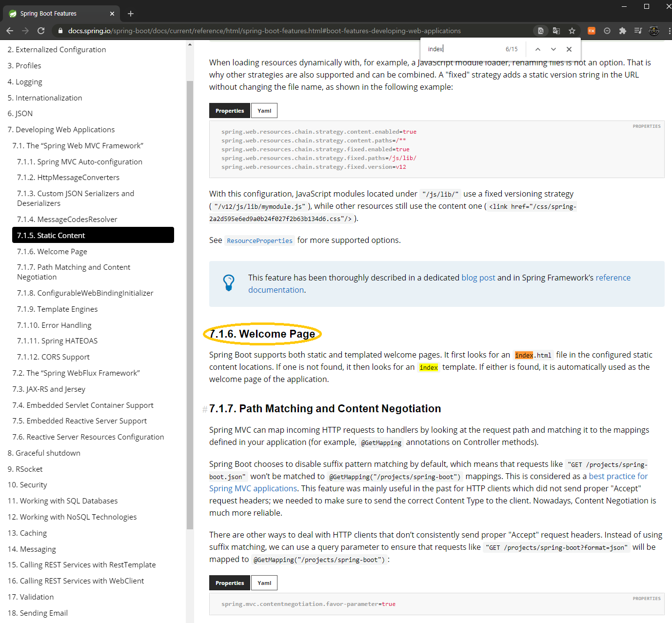Open 13. Caching in sidebar
Viewport: 672px width, 623px height.
[x=27, y=533]
